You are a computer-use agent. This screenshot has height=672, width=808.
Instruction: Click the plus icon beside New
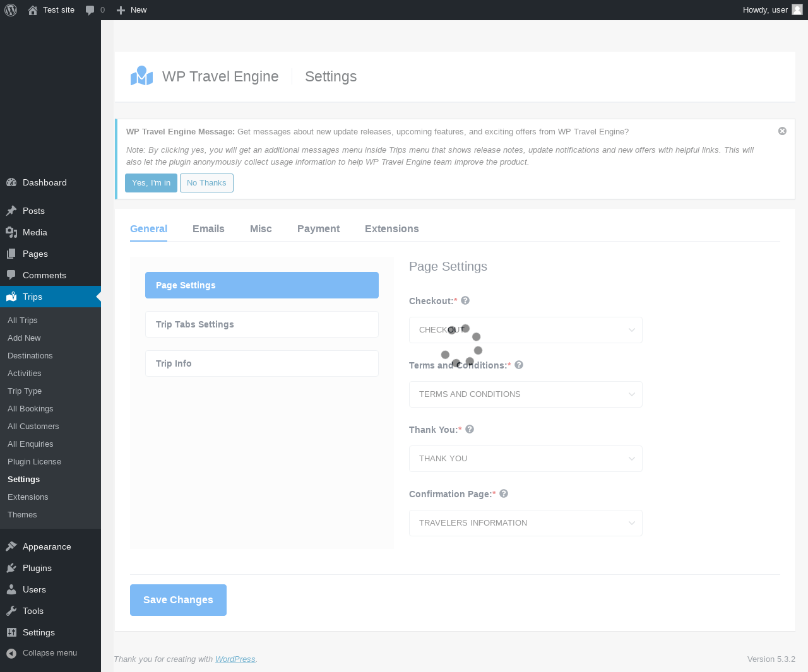point(121,10)
